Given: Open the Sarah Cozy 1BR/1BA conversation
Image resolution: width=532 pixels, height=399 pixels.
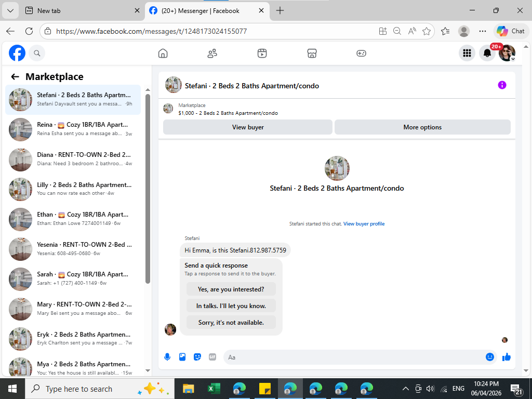Looking at the screenshot, I should coord(73,279).
